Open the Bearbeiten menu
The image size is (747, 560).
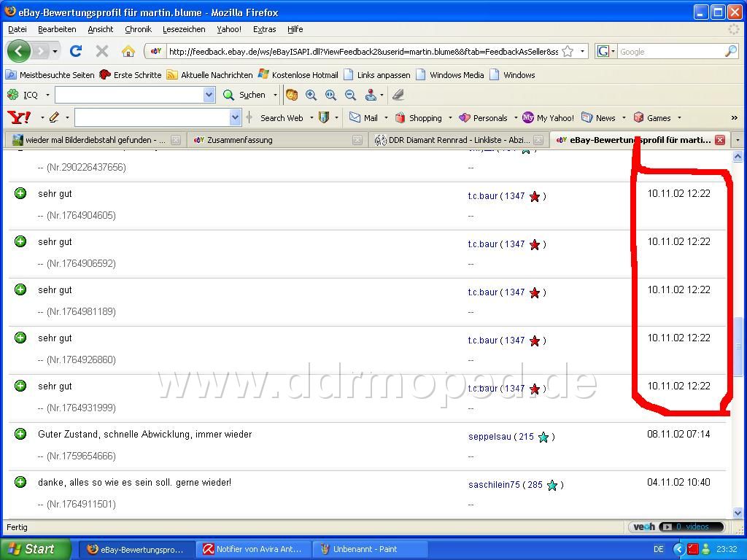(57, 29)
